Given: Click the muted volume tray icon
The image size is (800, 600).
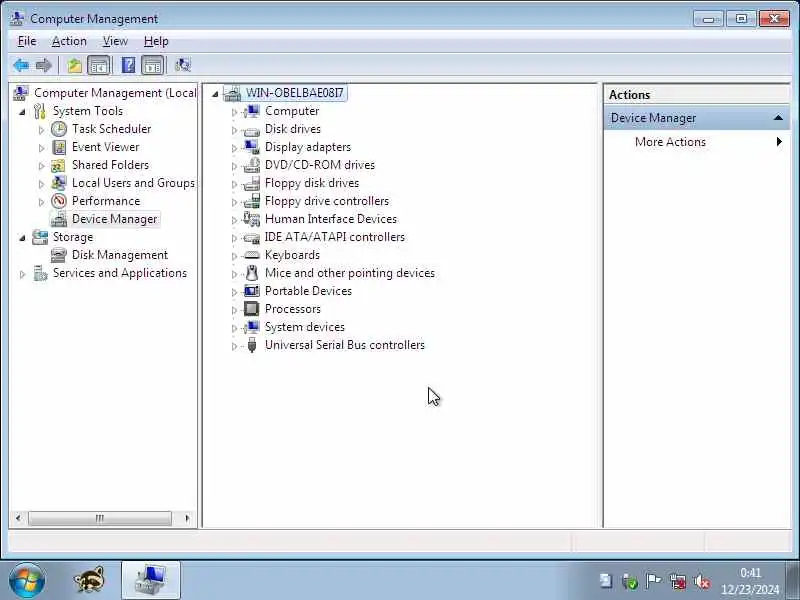Looking at the screenshot, I should [702, 581].
